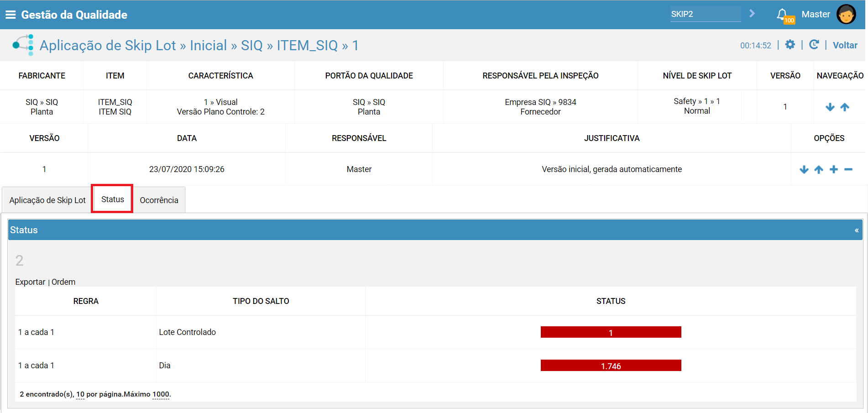Refresh the page with reload icon

tap(814, 44)
